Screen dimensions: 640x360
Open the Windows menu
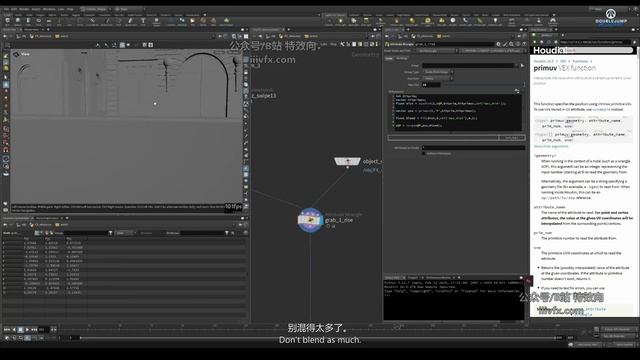point(49,9)
